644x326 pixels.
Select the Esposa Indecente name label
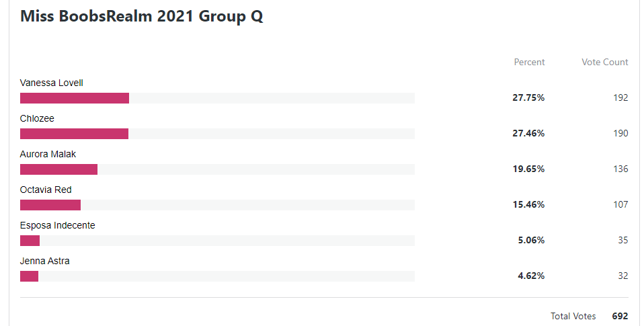[x=58, y=225]
